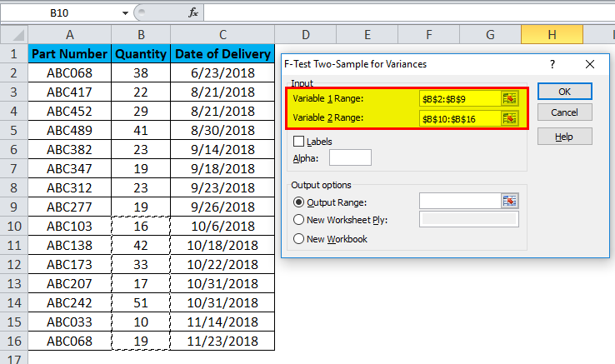Select the Date of Delivery header cell
This screenshot has height=364, width=615.
pyautogui.click(x=222, y=54)
